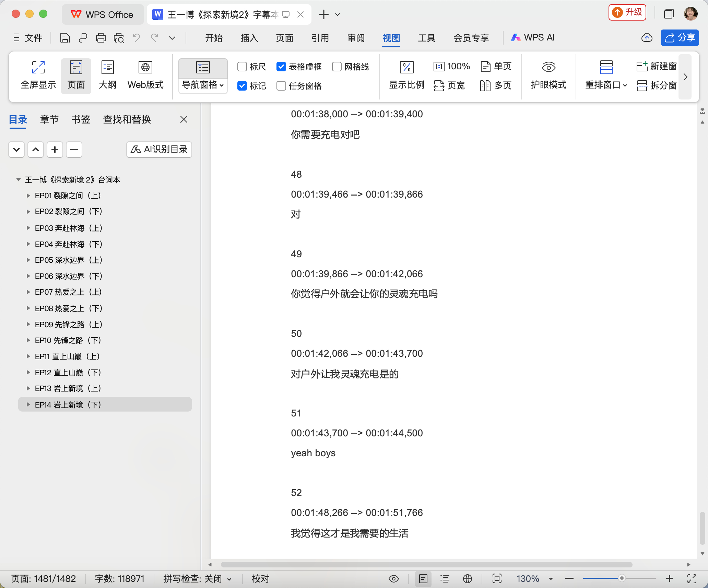Open Print Preview icon
This screenshot has height=588, width=708.
[x=119, y=38]
